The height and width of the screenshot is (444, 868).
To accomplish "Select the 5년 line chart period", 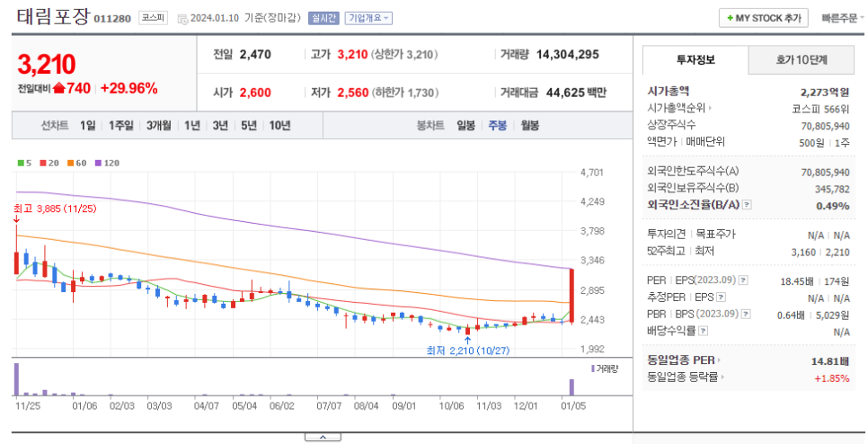I will tap(249, 126).
